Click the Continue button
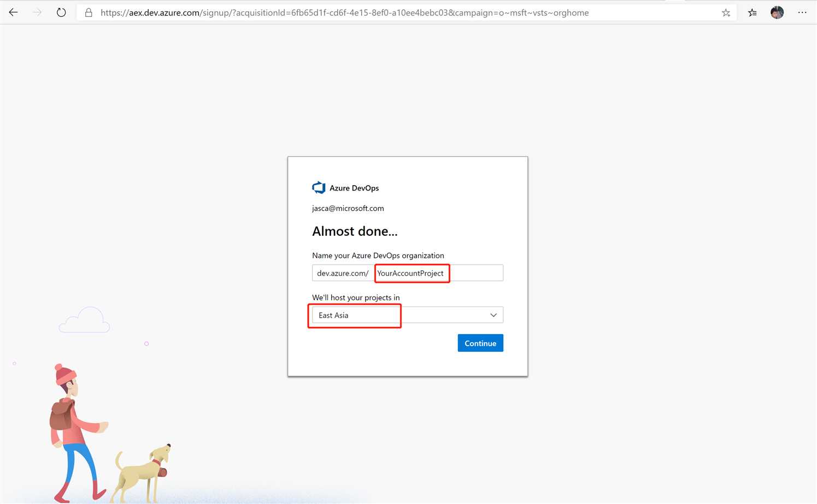This screenshot has height=504, width=817. click(480, 343)
